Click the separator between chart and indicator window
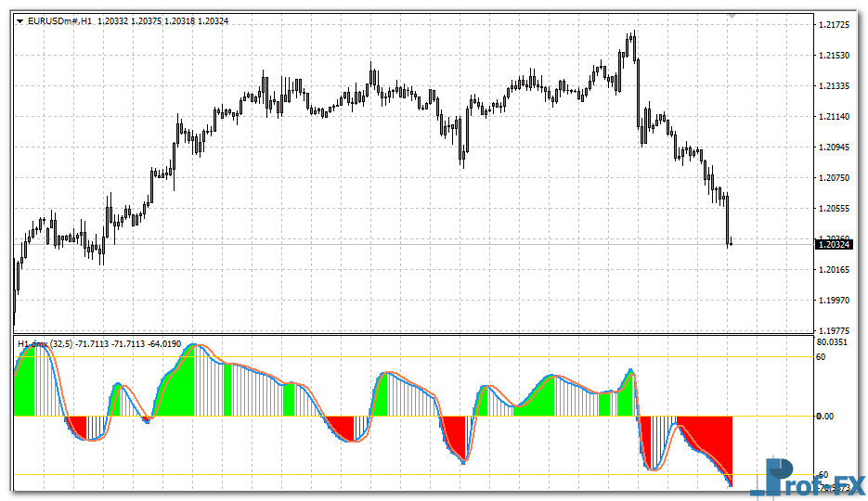 click(x=408, y=334)
